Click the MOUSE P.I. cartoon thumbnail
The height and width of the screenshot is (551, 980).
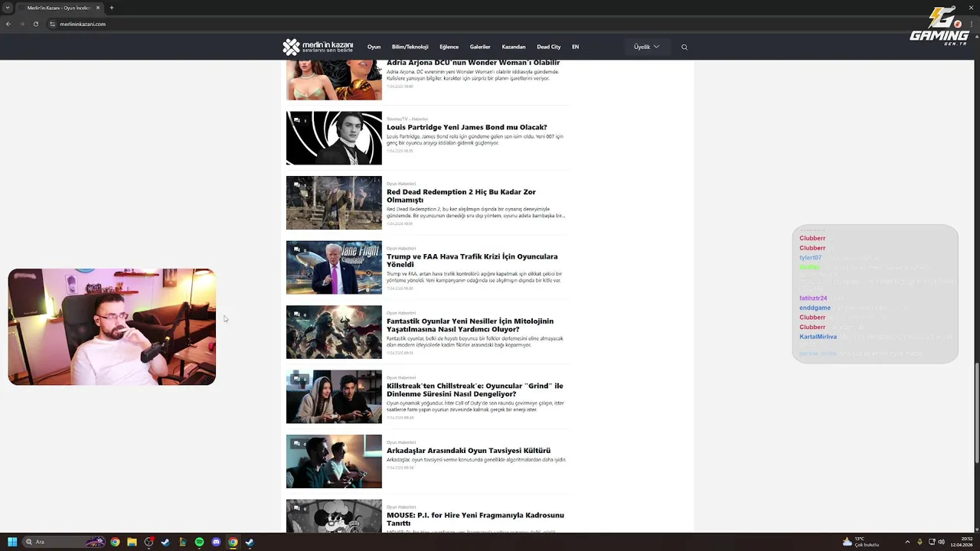334,517
